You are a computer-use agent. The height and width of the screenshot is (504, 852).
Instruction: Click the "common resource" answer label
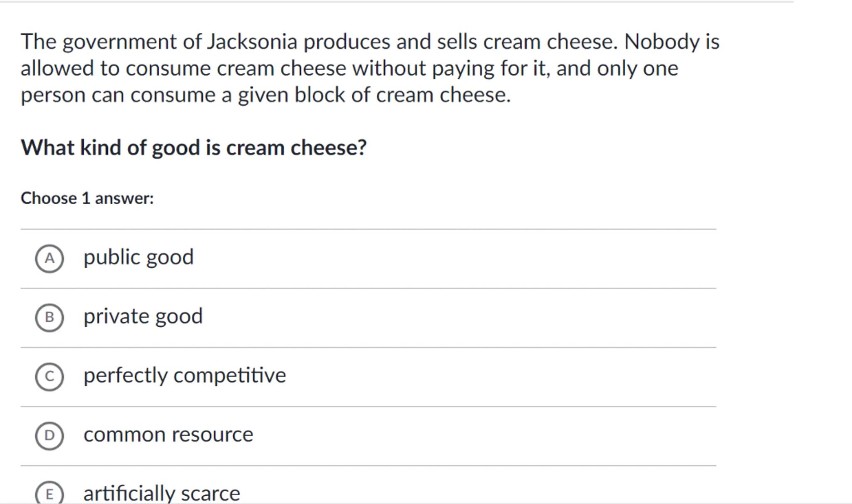(168, 435)
